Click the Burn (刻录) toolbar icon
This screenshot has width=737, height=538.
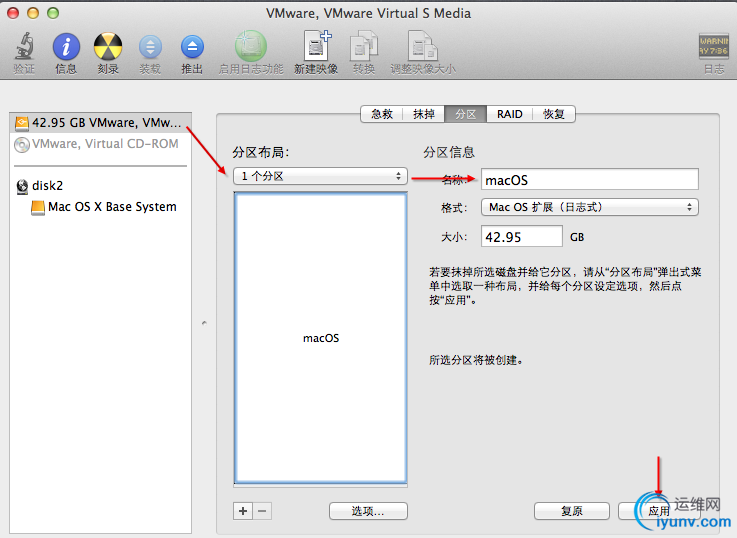[108, 47]
